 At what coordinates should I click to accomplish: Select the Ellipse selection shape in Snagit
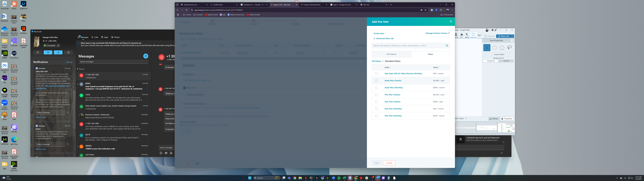tap(494, 48)
